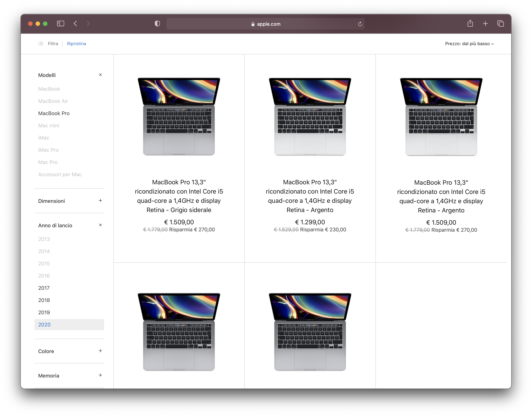Open a new browser tab

point(486,24)
